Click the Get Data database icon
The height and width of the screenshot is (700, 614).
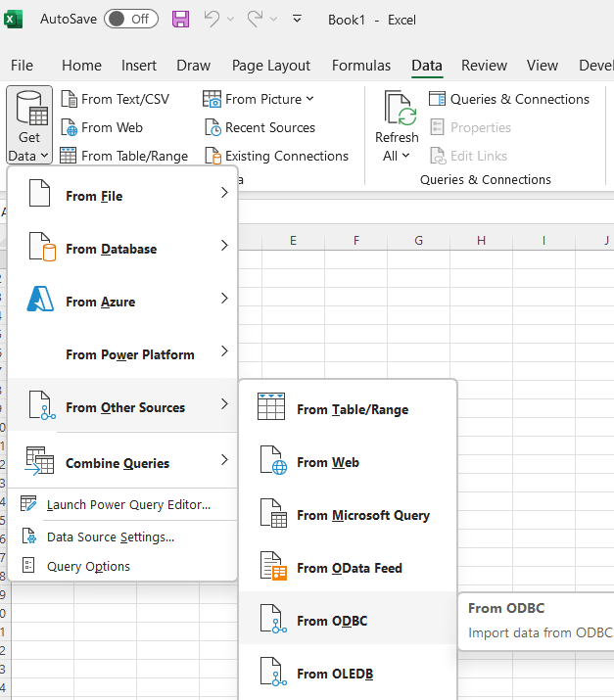click(x=31, y=109)
